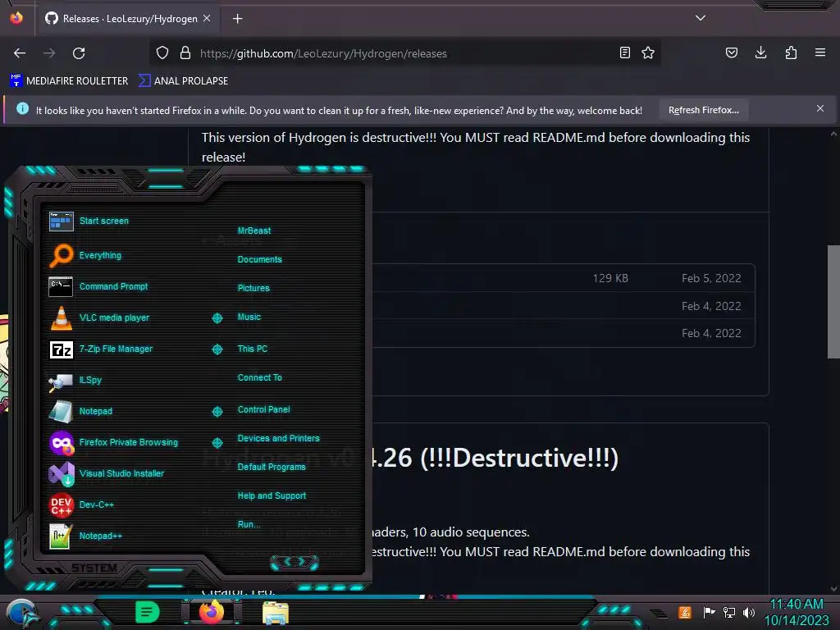The width and height of the screenshot is (840, 630).
Task: Expand Firefox Private Browsing jump list arrow
Action: tap(217, 442)
